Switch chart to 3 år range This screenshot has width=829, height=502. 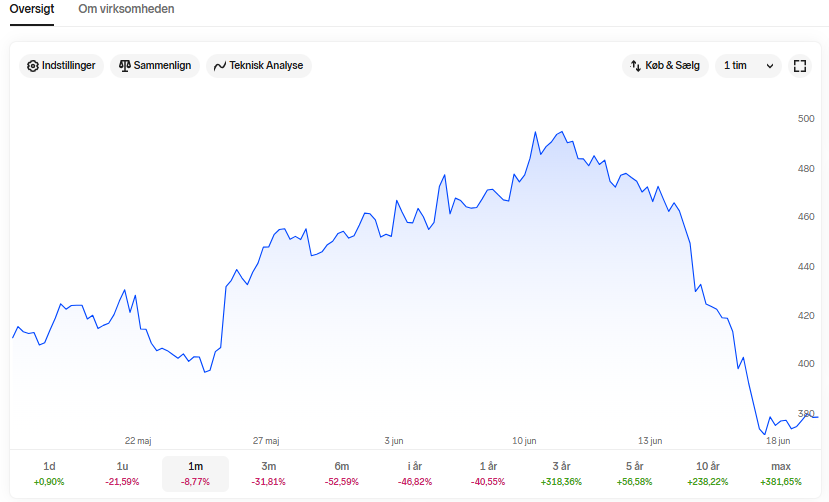[561, 473]
